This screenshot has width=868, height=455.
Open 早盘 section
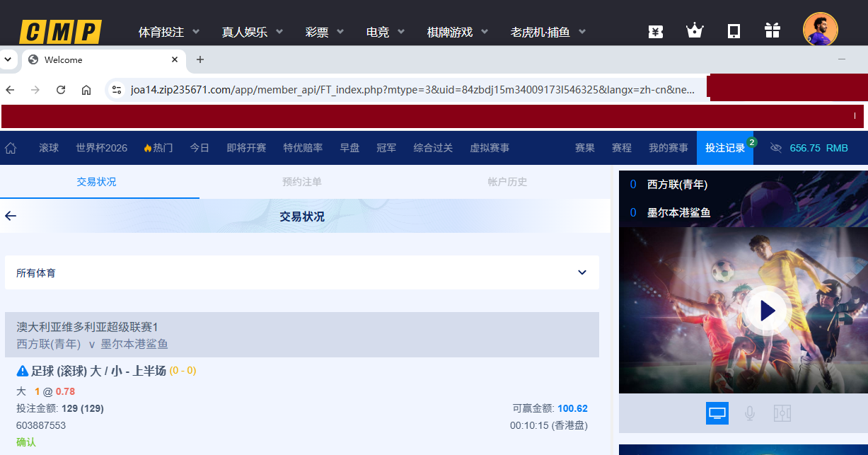click(x=349, y=148)
